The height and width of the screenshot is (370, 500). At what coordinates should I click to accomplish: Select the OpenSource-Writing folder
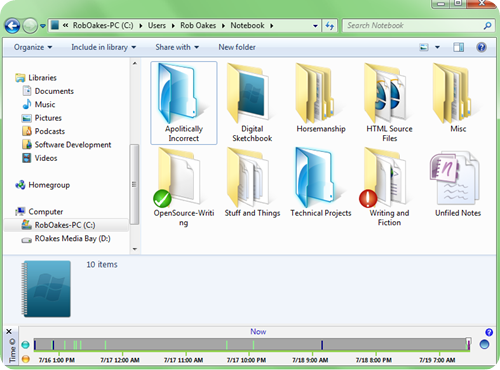[x=184, y=187]
